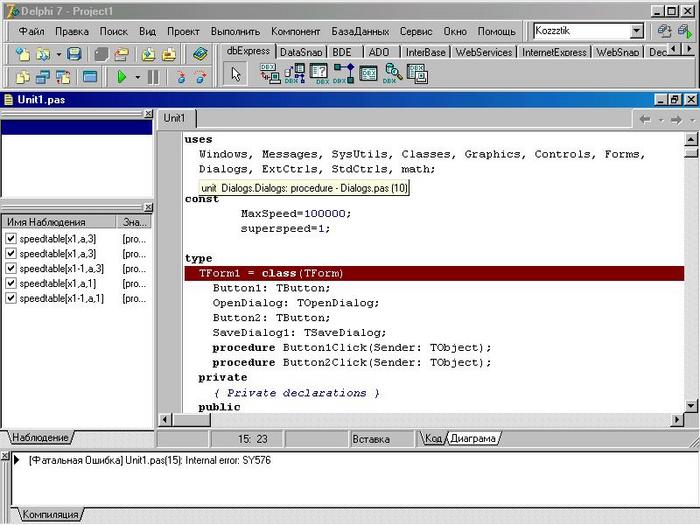Click the Pause debugger icon
This screenshot has width=700, height=525.
(153, 77)
